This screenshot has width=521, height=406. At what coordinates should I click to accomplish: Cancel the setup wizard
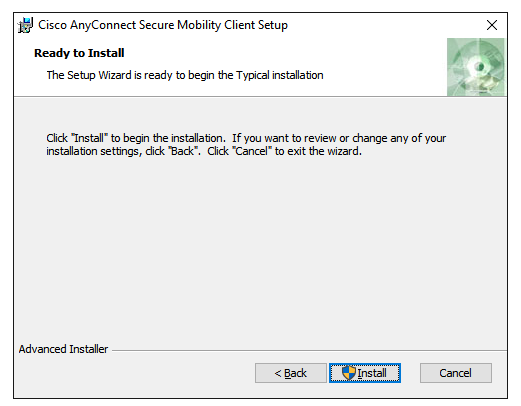tap(456, 373)
